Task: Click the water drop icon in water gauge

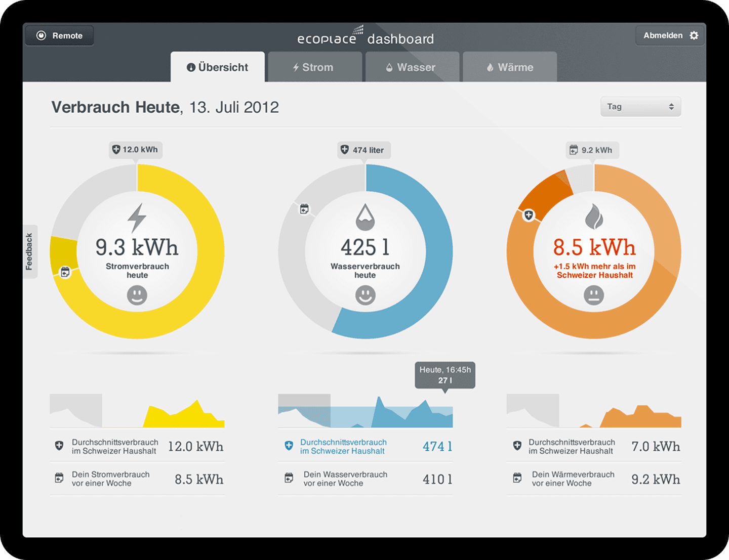Action: coord(365,217)
